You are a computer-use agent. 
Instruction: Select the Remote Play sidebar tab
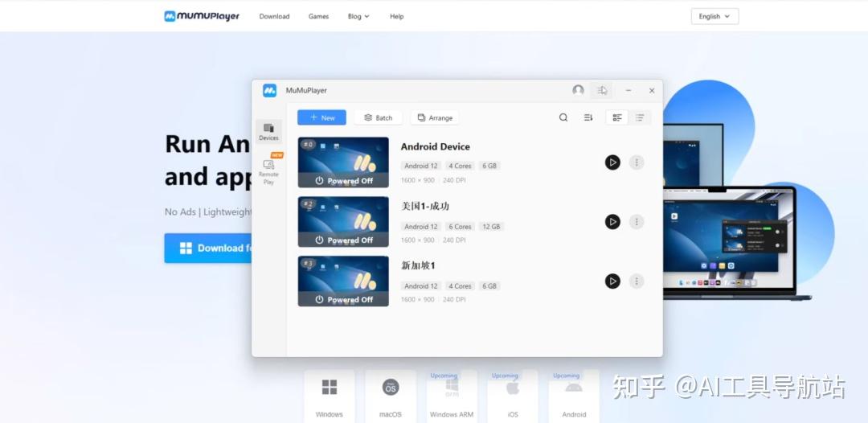(x=268, y=171)
